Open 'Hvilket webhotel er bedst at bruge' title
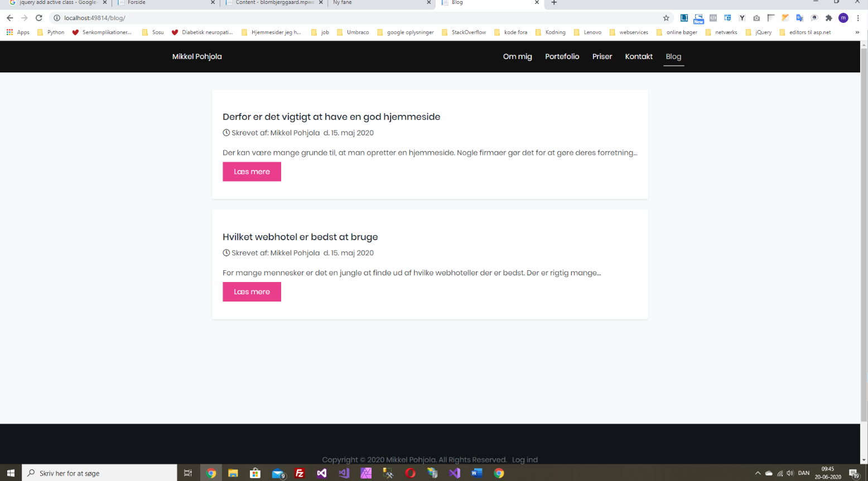Screen dimensions: 868x481 click(300, 237)
